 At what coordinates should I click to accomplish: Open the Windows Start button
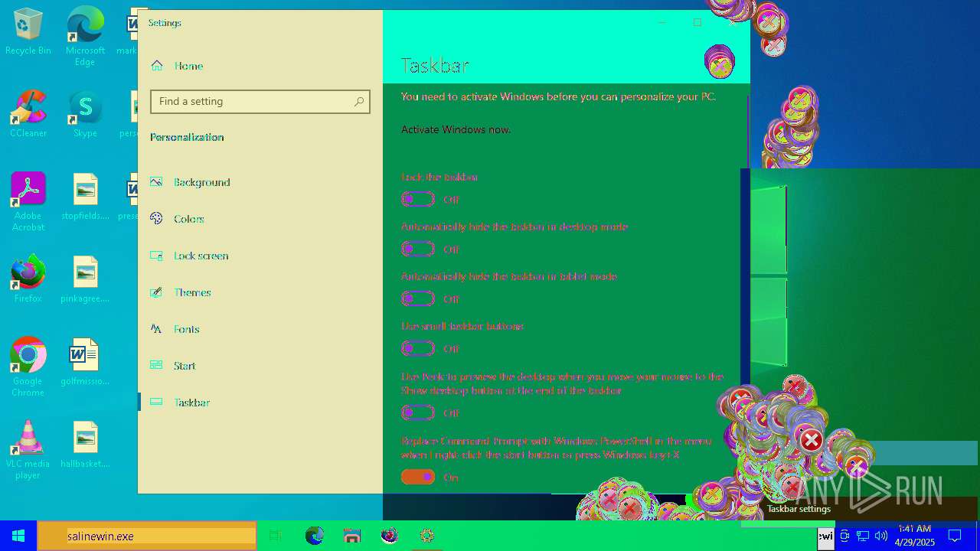[x=18, y=536]
